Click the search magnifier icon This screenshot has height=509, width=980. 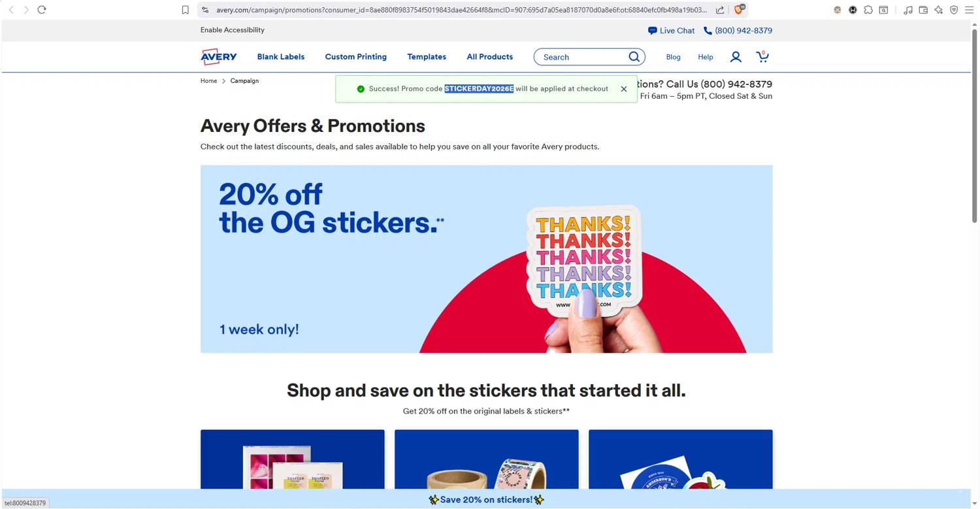point(634,57)
